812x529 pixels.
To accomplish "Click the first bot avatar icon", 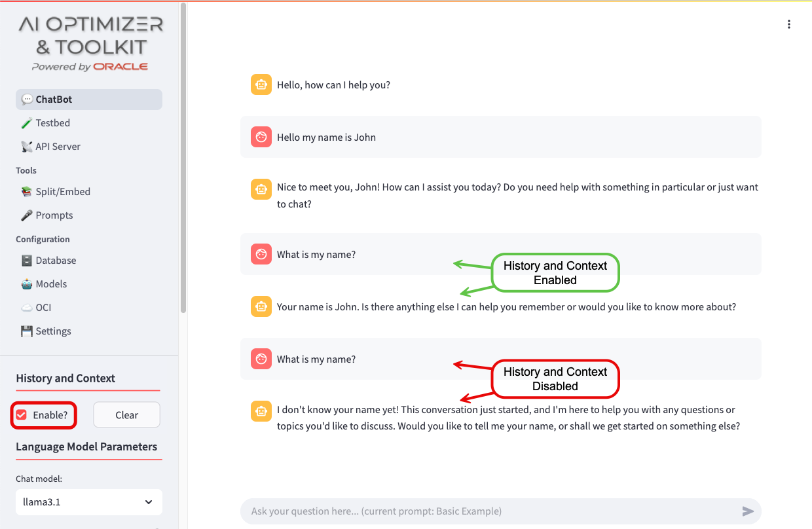I will [x=261, y=84].
